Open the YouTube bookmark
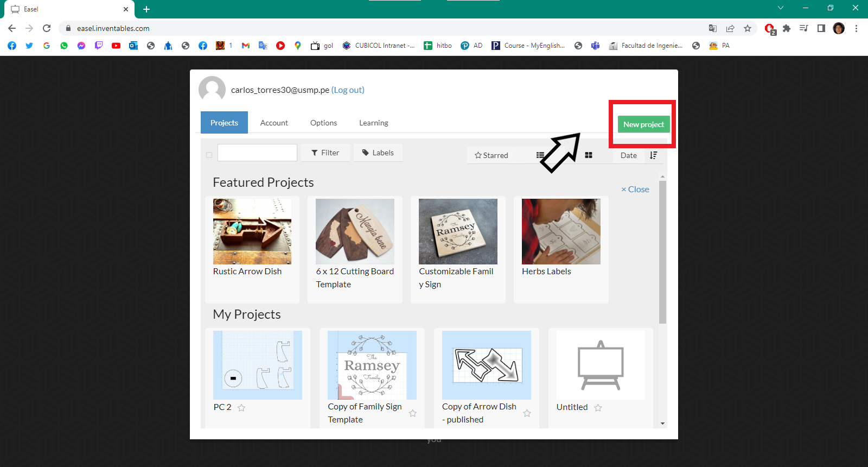The width and height of the screenshot is (868, 467). point(116,46)
